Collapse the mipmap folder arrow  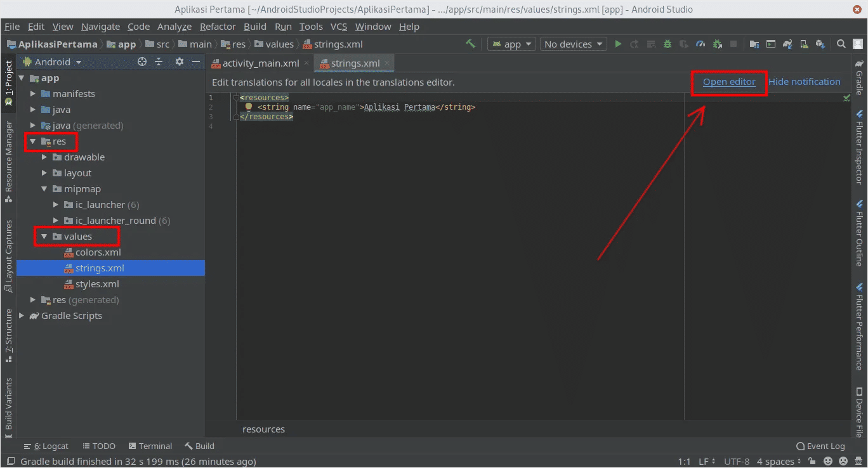coord(44,189)
